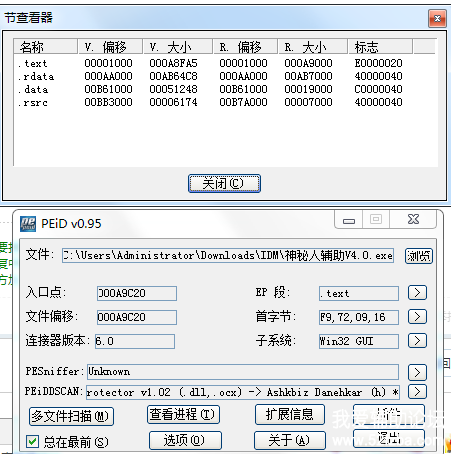
Task: Click flag value E0000020
Action: click(x=379, y=63)
